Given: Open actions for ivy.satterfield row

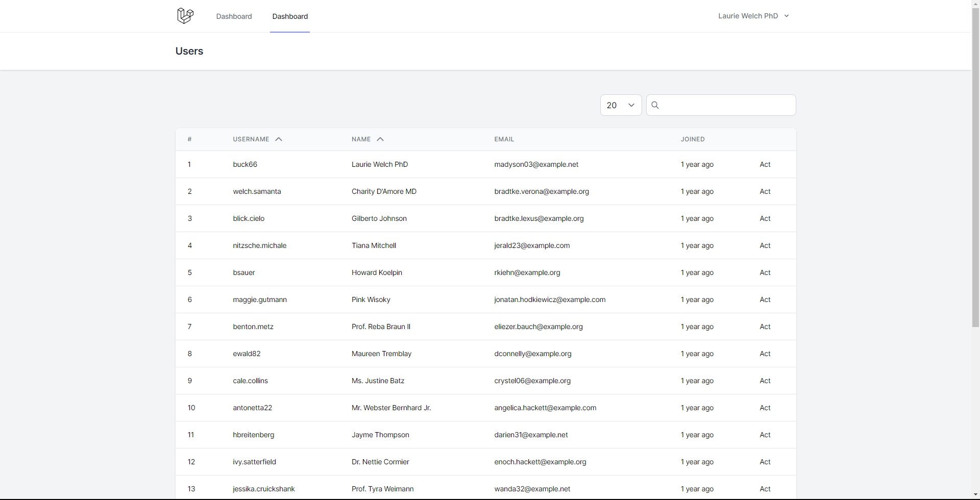Looking at the screenshot, I should (765, 462).
